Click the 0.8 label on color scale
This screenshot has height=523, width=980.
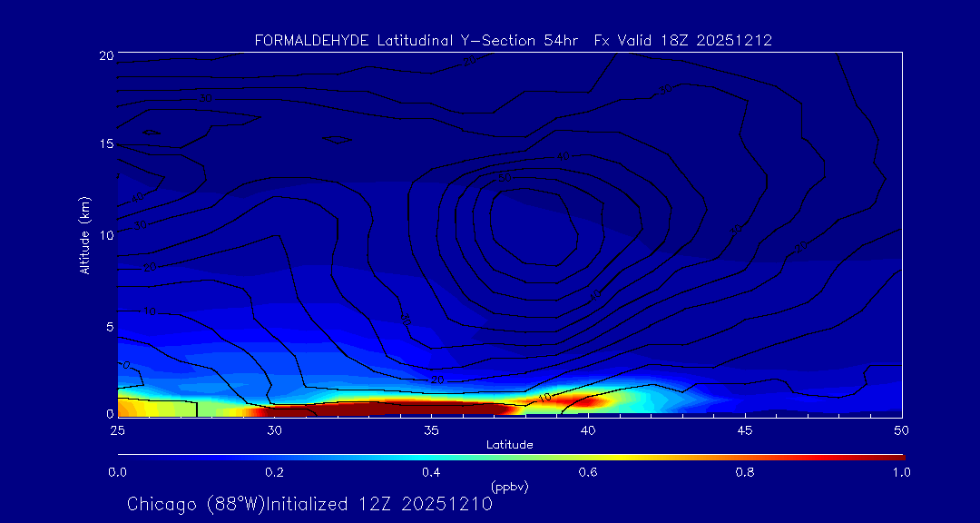tap(745, 472)
